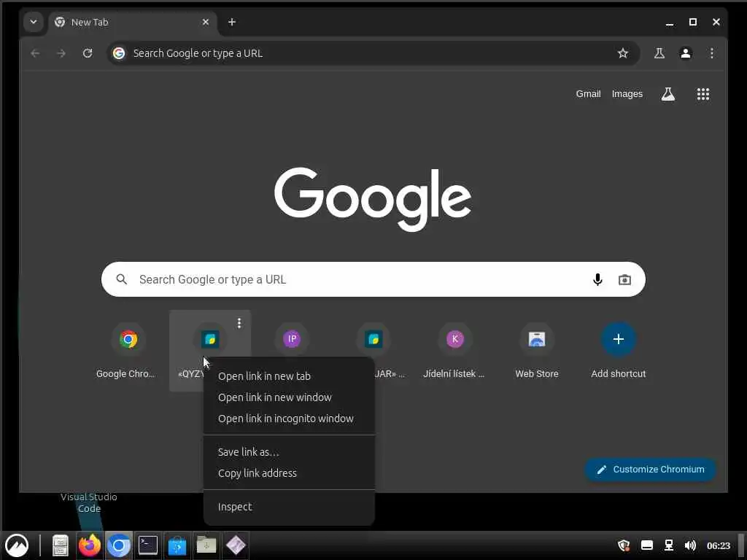Minimize the Chromium window
Viewport: 747px width, 560px height.
(x=670, y=23)
